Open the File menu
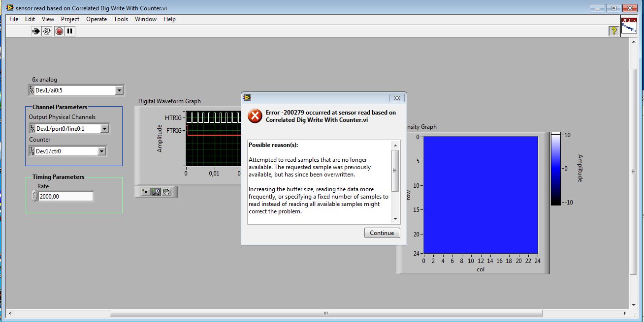644x322 pixels. pyautogui.click(x=14, y=19)
